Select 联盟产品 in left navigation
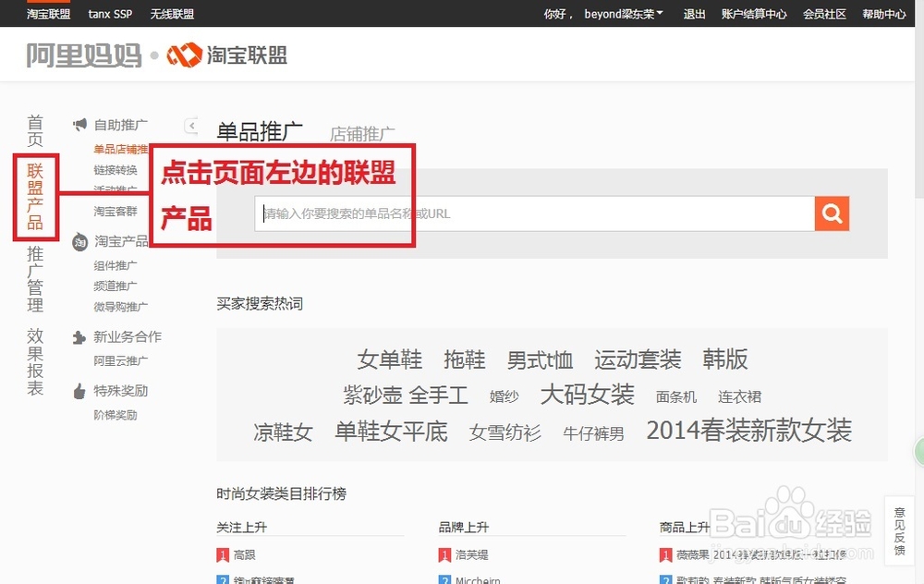 point(35,197)
